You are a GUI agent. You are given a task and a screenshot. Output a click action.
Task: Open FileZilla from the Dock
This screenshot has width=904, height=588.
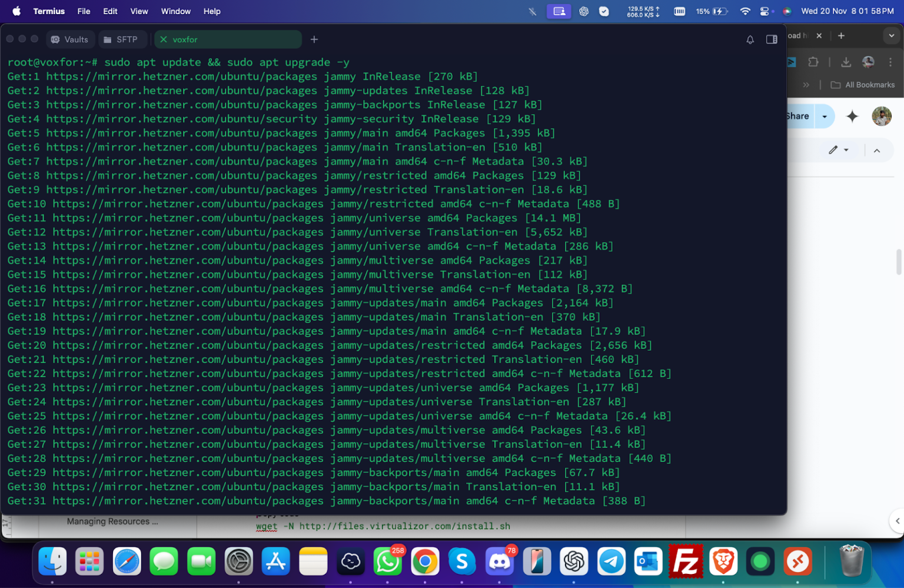(686, 562)
